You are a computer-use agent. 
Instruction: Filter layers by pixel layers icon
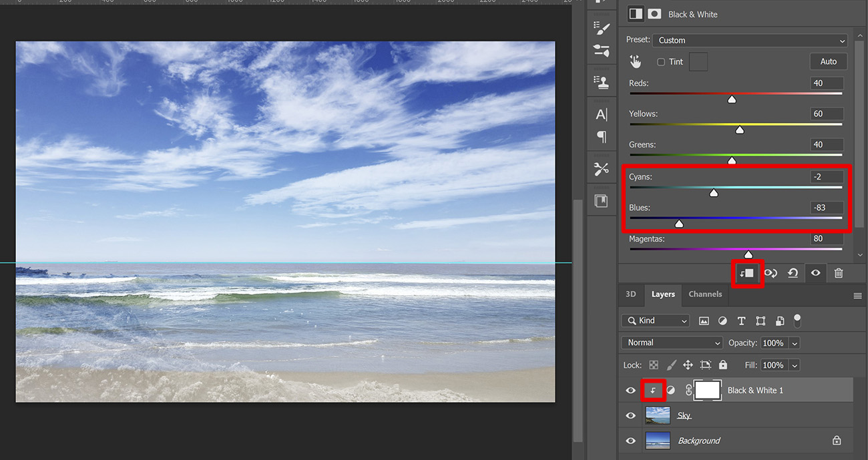pyautogui.click(x=704, y=321)
